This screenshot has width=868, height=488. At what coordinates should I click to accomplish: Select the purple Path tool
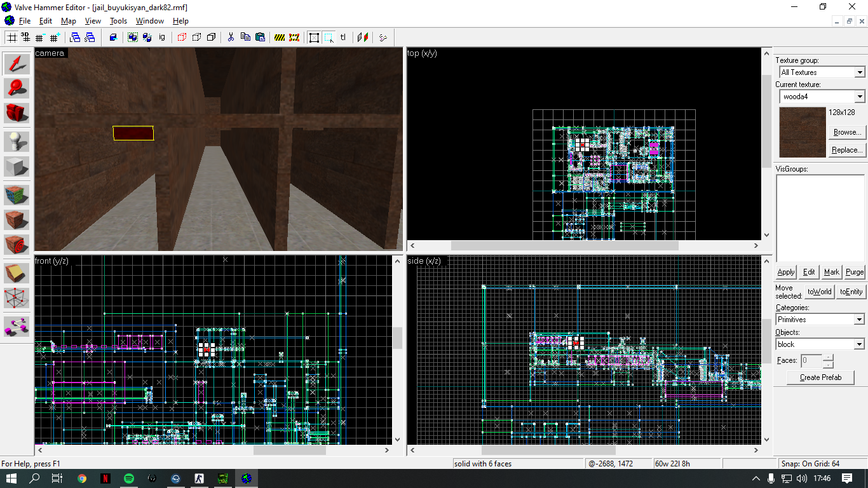[17, 326]
